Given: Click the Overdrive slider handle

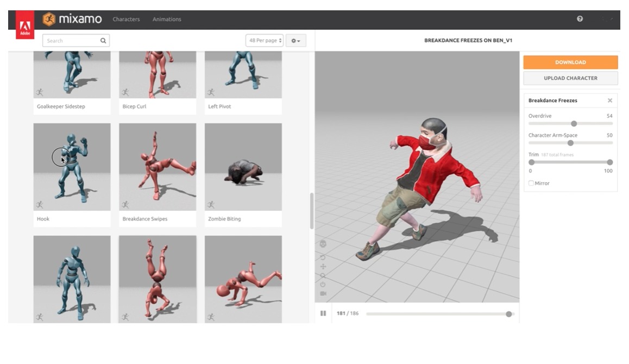Looking at the screenshot, I should pyautogui.click(x=574, y=124).
